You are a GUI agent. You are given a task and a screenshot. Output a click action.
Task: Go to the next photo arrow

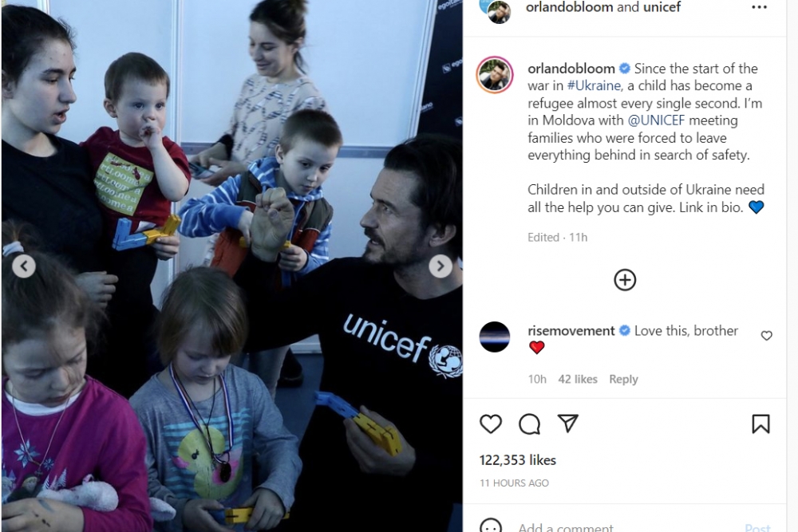click(440, 266)
